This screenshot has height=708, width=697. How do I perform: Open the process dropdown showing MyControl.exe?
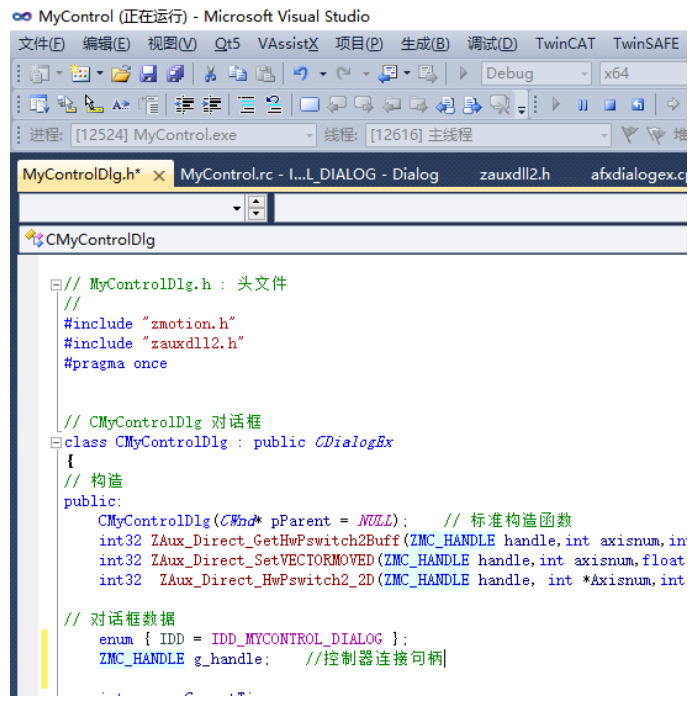[x=309, y=135]
